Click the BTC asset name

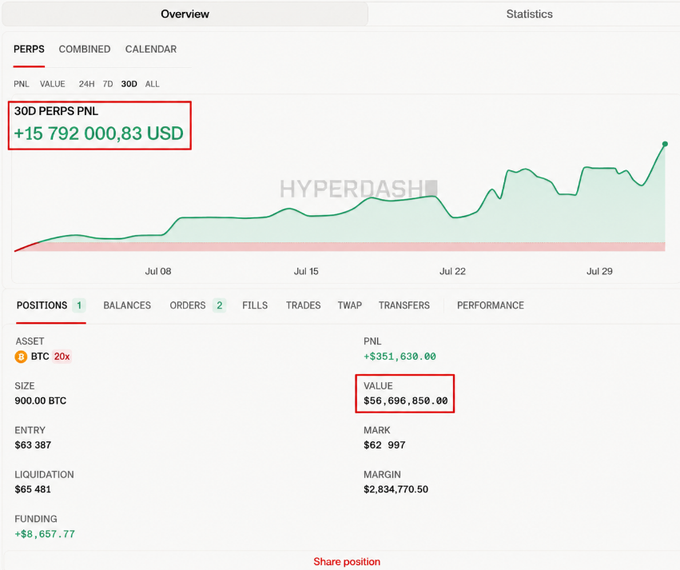coord(40,357)
